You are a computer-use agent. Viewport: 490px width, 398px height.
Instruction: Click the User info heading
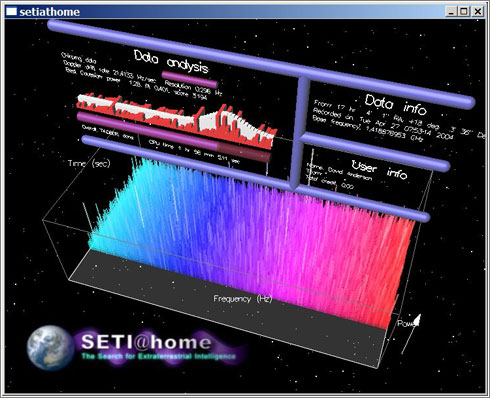point(379,169)
